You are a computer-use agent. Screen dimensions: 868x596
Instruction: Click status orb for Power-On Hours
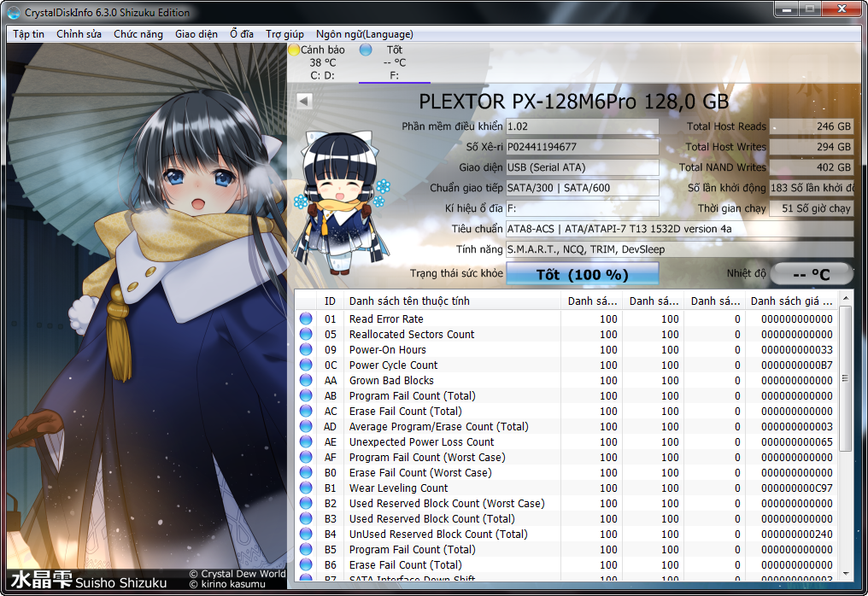[306, 350]
